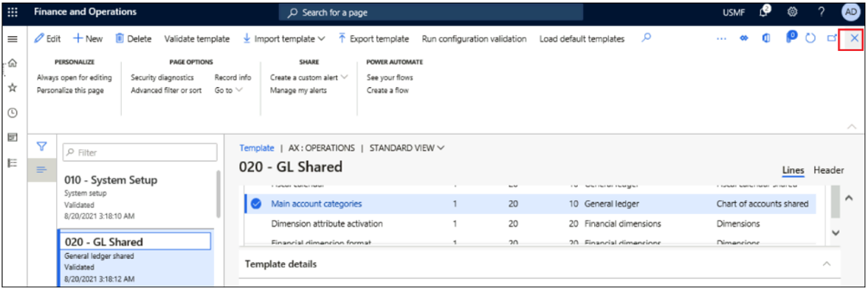Select Personalize this page
The width and height of the screenshot is (868, 290).
70,90
